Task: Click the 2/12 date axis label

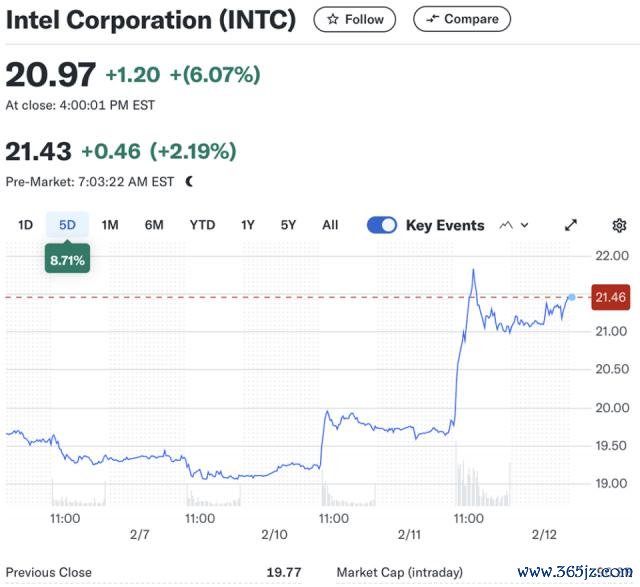Action: [x=544, y=534]
